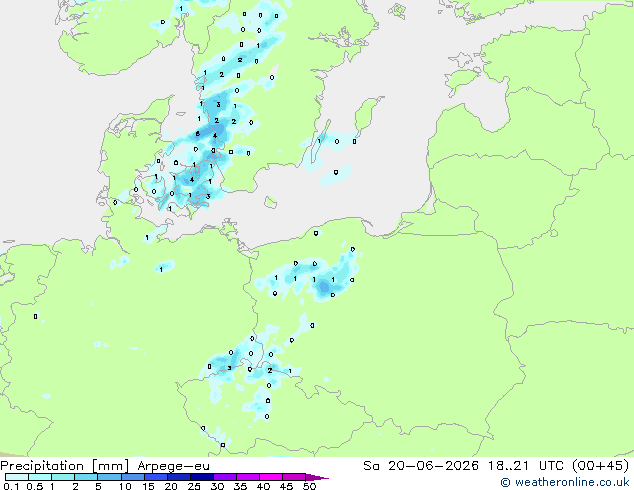Click the legend swatch between 10 and 15
Viewport: 634px width, 490px height.
point(133,477)
